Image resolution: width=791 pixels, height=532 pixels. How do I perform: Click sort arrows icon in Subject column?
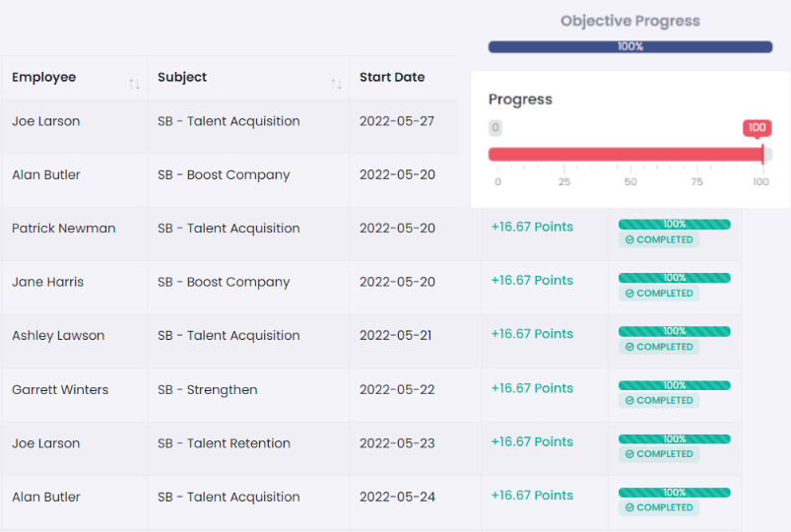pos(336,84)
